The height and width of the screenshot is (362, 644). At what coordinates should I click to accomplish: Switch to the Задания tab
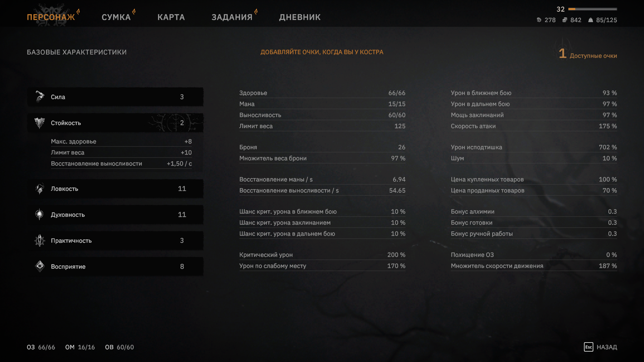(x=232, y=17)
